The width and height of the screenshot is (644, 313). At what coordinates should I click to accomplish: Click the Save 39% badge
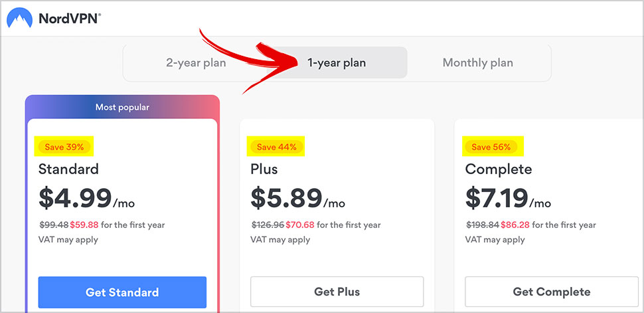64,147
